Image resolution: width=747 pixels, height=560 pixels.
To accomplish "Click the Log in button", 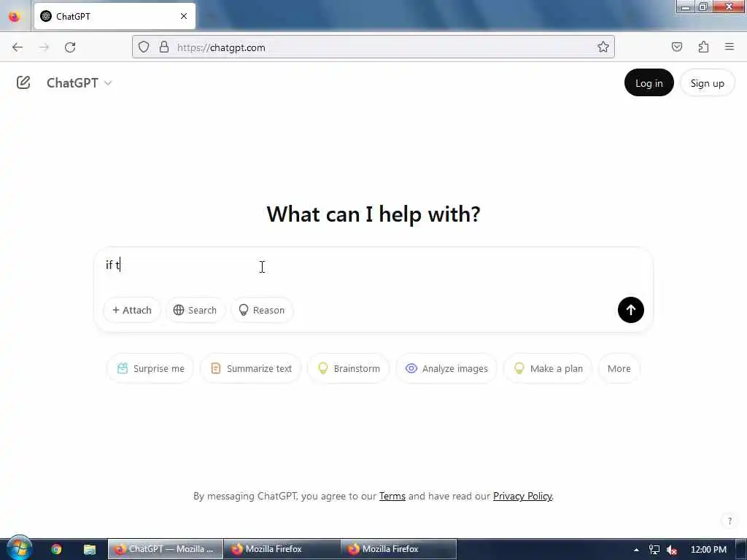I will (649, 83).
